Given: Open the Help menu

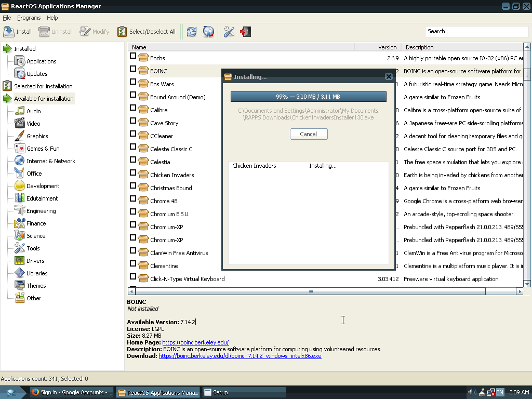Looking at the screenshot, I should pos(52,18).
